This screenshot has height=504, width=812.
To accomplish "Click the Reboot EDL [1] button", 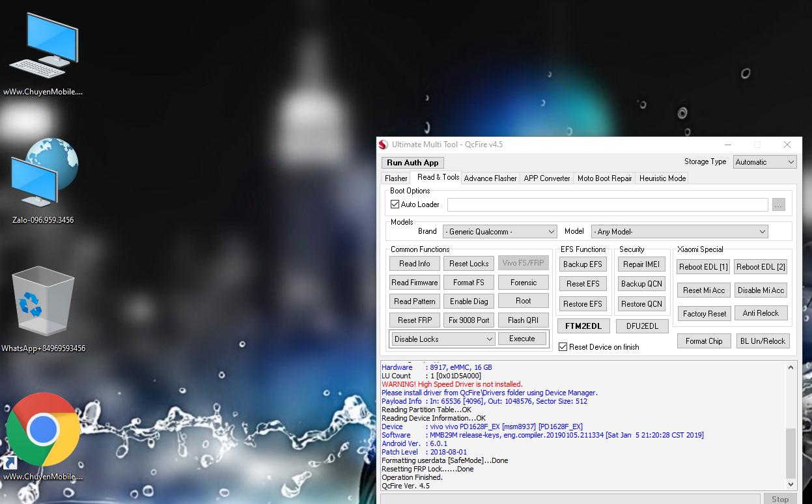I will pos(703,267).
